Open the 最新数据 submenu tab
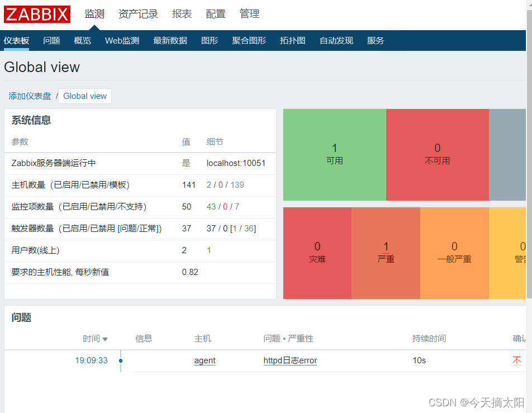Screen dimensions: 532x413 (170, 41)
